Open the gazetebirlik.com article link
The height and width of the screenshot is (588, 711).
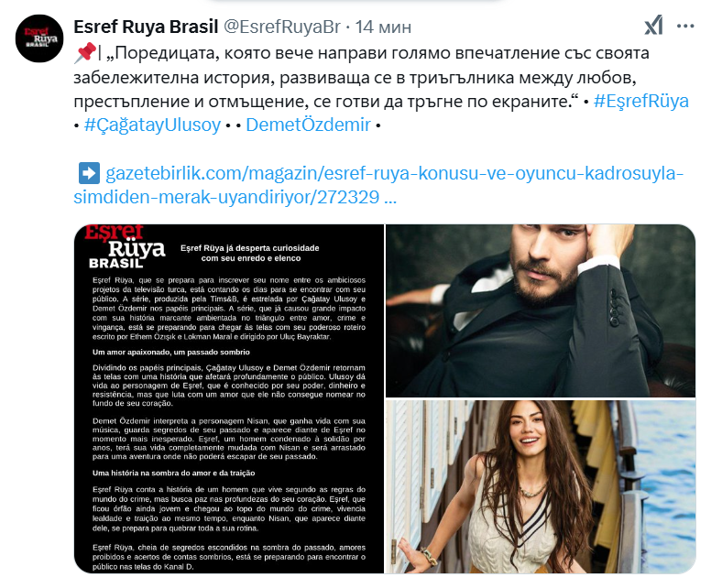tap(378, 185)
